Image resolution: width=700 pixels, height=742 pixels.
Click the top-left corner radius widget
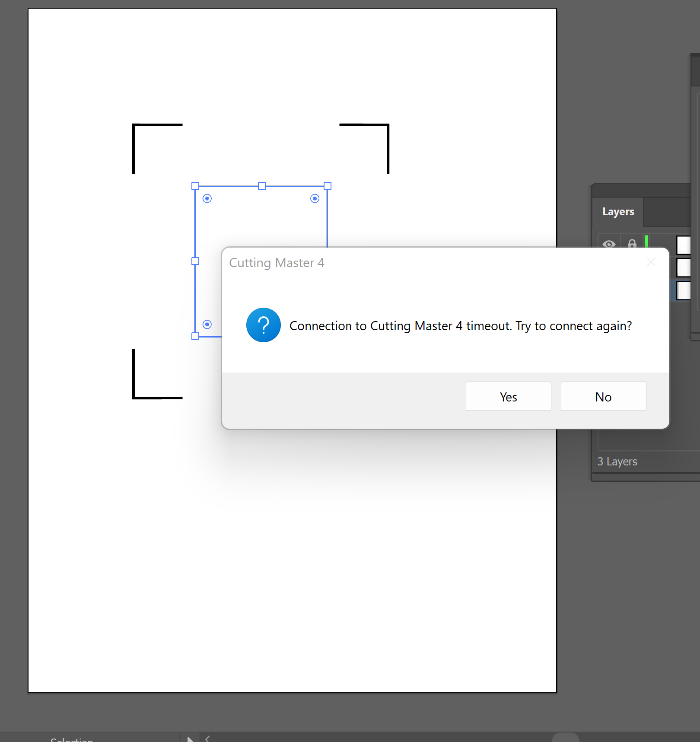point(207,198)
